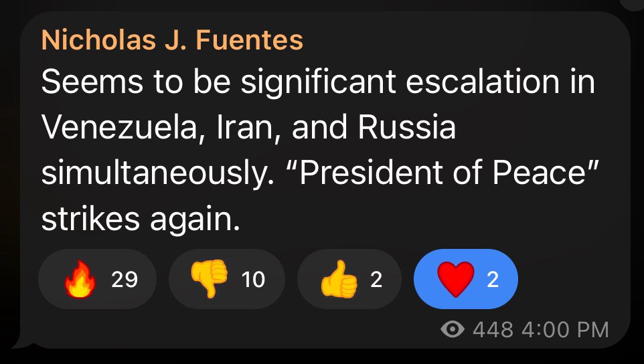
Task: Click the word "Russia" in the message
Action: 407,128
